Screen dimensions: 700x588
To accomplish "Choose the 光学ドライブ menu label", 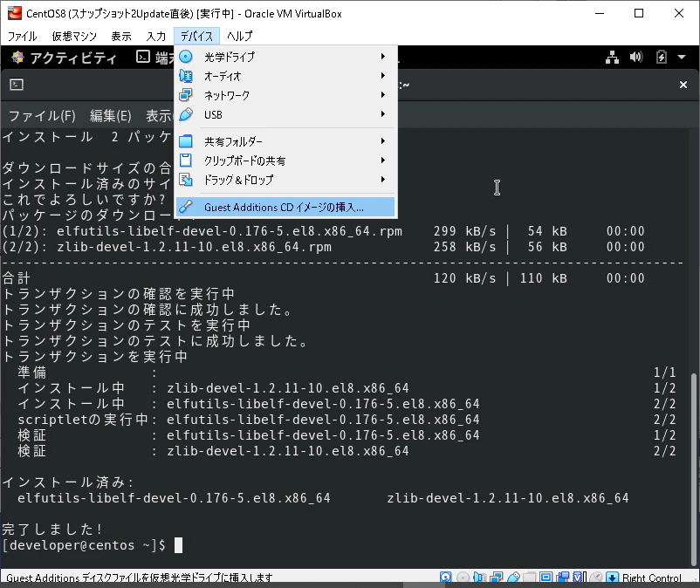I will click(230, 57).
